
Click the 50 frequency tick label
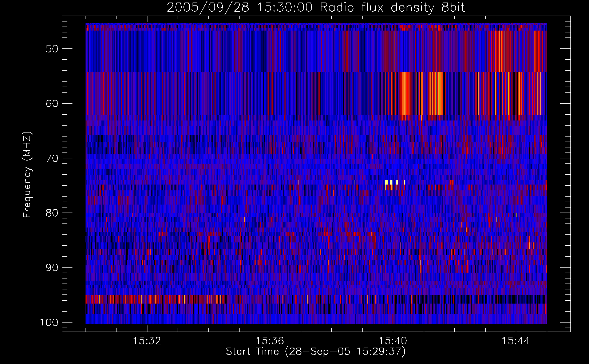(x=52, y=49)
